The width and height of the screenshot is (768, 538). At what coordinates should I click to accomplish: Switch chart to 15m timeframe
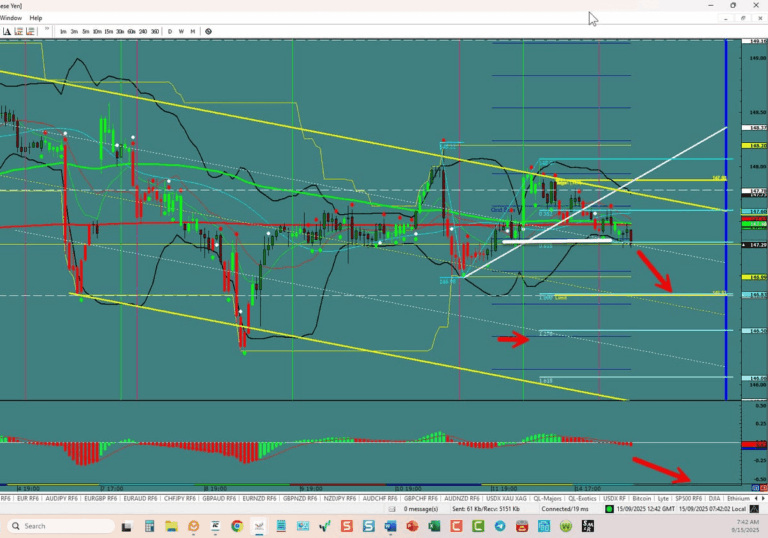click(108, 31)
